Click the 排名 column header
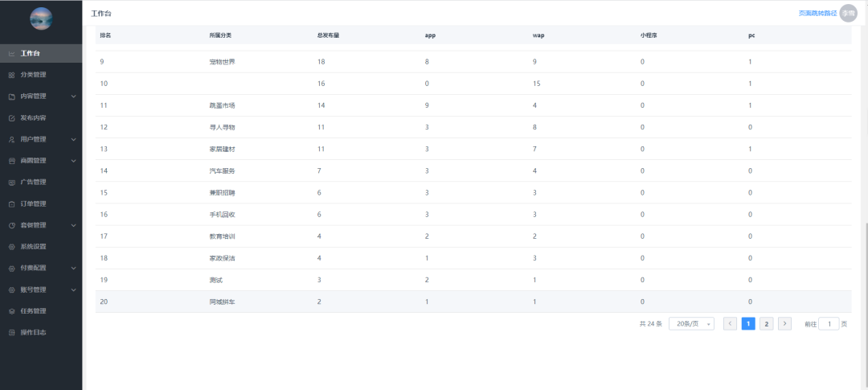The width and height of the screenshot is (868, 390). [105, 35]
